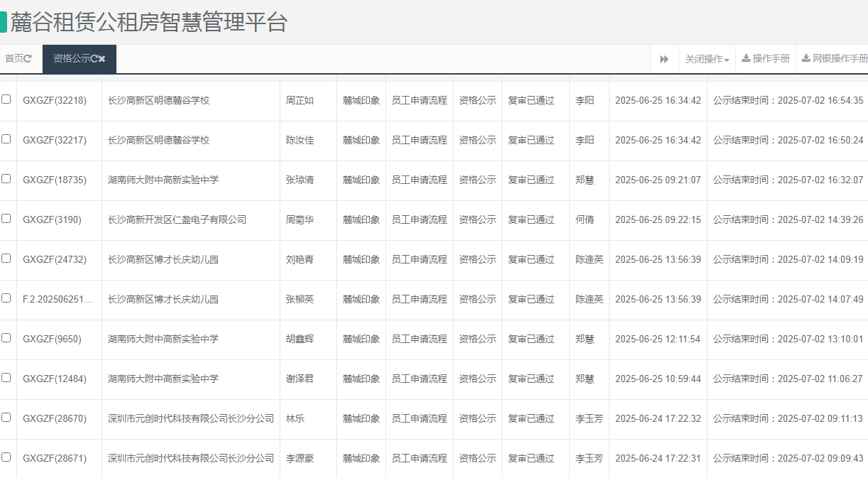Click the download icon beside 操作手册
The image size is (868, 478).
(x=747, y=58)
